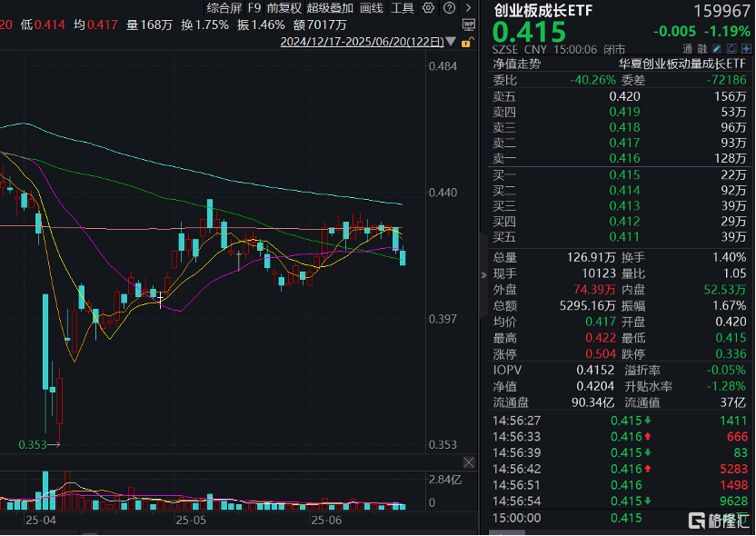Open the 超级叠加 overlay option
The height and width of the screenshot is (536, 756).
330,7
